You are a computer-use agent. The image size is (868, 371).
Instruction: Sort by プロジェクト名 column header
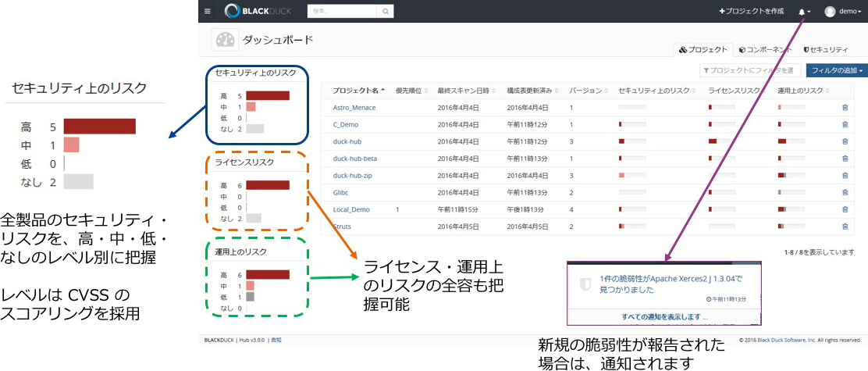click(358, 91)
